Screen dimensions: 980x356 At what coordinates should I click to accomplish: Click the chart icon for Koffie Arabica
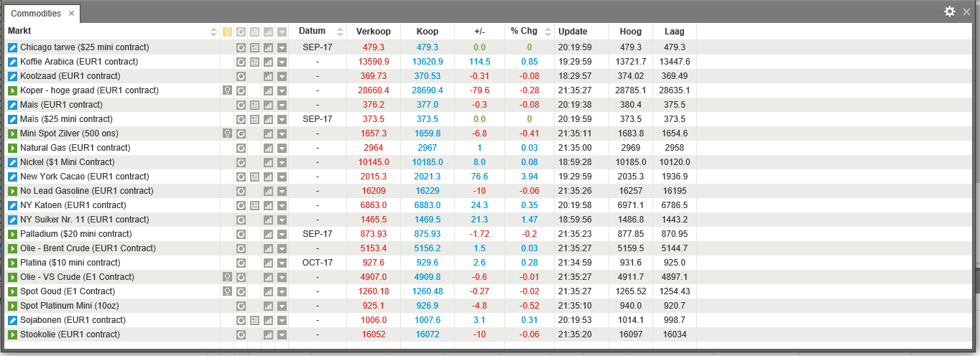[268, 62]
